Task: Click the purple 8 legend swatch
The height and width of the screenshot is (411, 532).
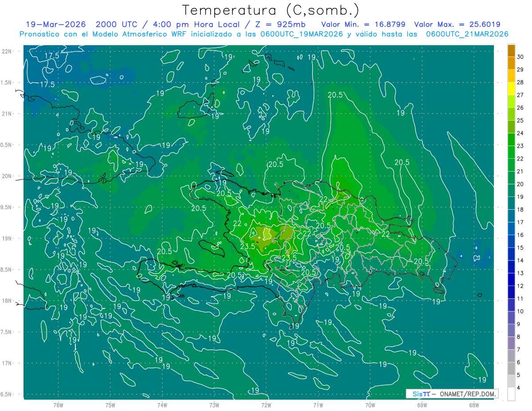Action: click(x=511, y=331)
